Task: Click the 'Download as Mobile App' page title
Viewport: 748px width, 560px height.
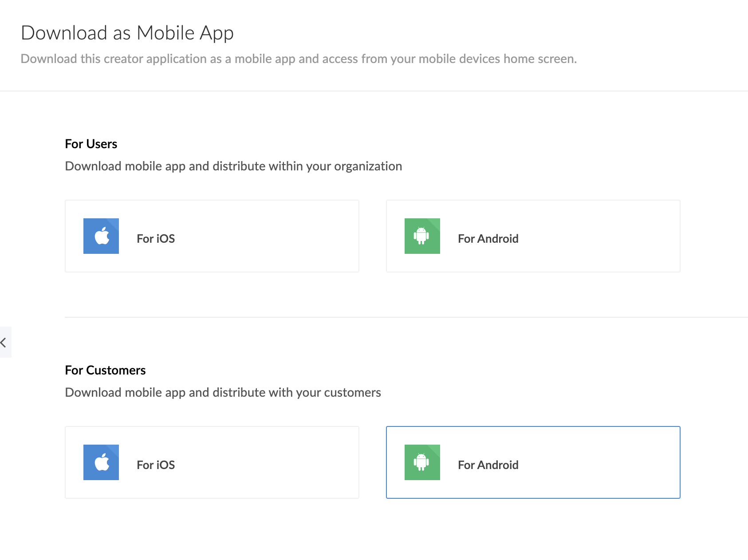Action: coord(127,32)
